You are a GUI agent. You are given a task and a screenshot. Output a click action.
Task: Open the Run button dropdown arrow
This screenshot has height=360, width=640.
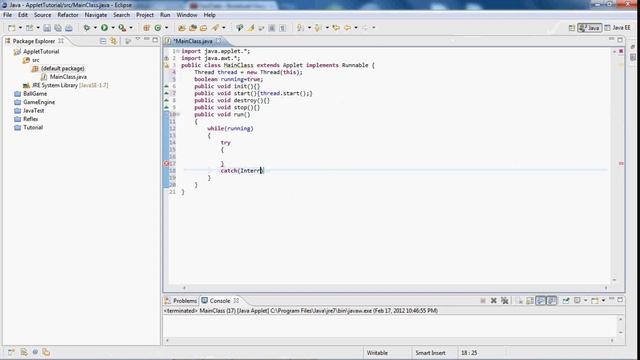[113, 28]
